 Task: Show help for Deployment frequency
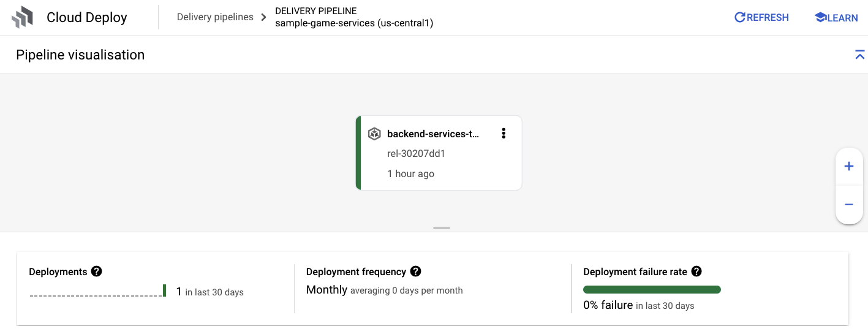(415, 271)
